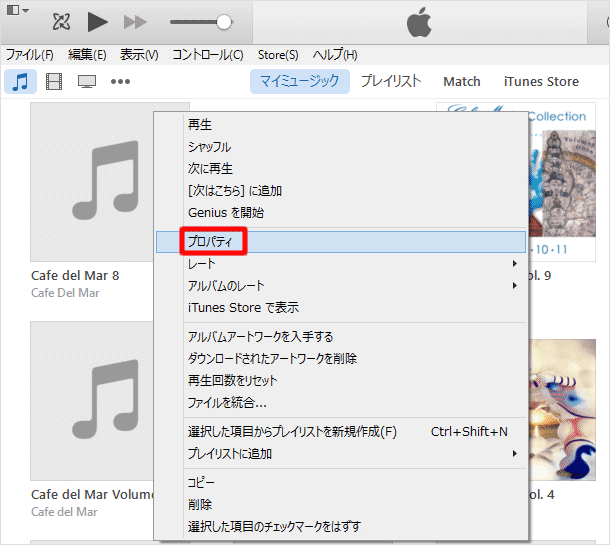Image resolution: width=610 pixels, height=545 pixels.
Task: Click the Cafe del Mar 8 album artwork
Action: pos(92,182)
